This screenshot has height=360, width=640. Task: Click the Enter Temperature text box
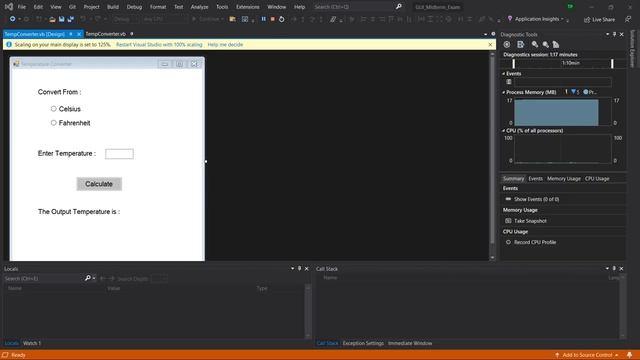click(x=119, y=154)
